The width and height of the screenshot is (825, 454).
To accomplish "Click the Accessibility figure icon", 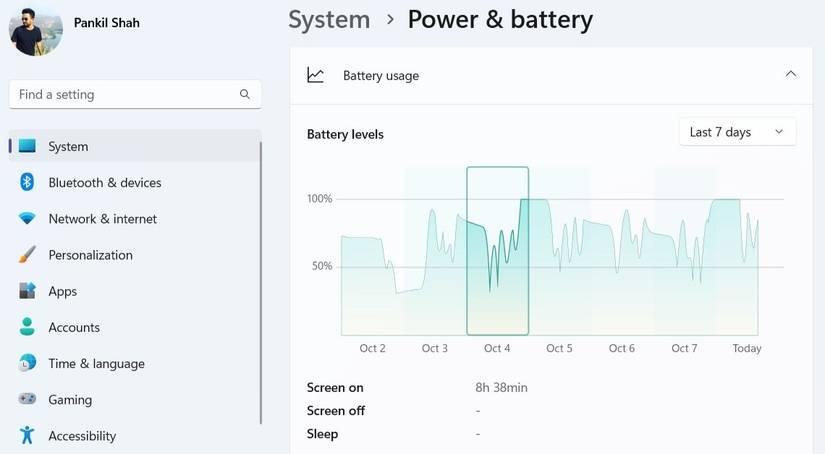I will click(x=27, y=436).
